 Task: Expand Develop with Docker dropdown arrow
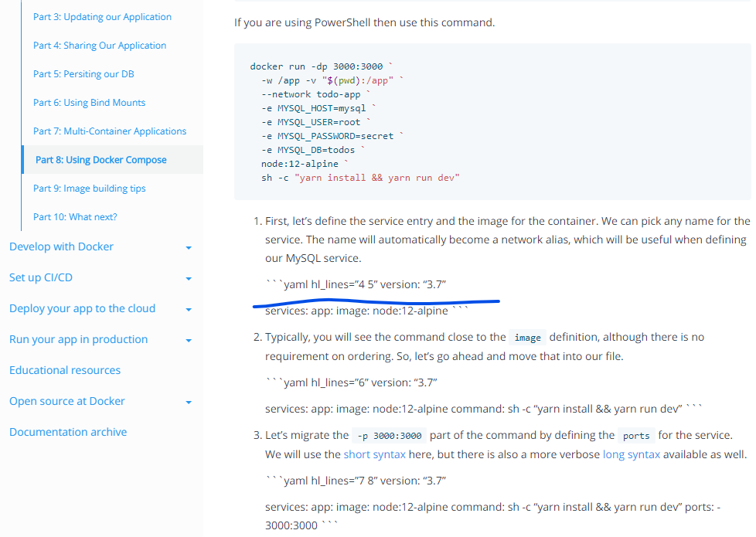click(x=189, y=248)
